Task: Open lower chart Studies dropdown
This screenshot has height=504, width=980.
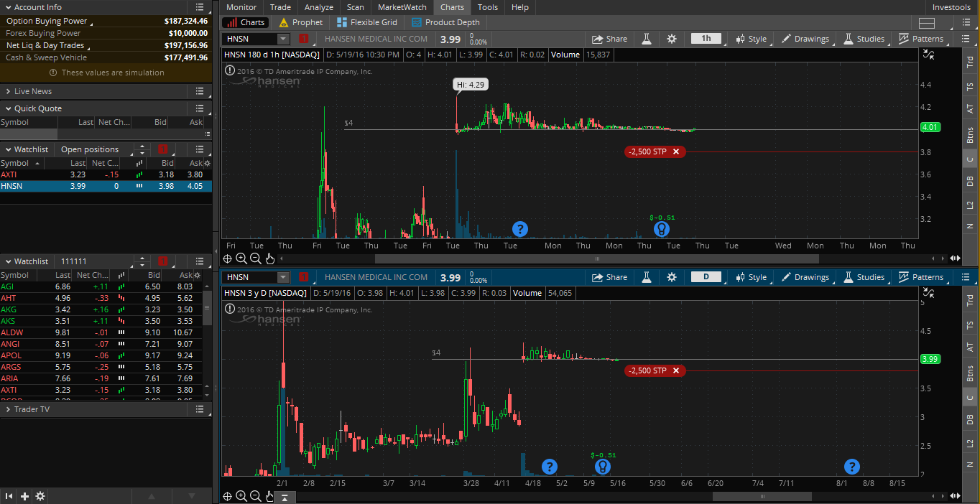Action: click(864, 277)
